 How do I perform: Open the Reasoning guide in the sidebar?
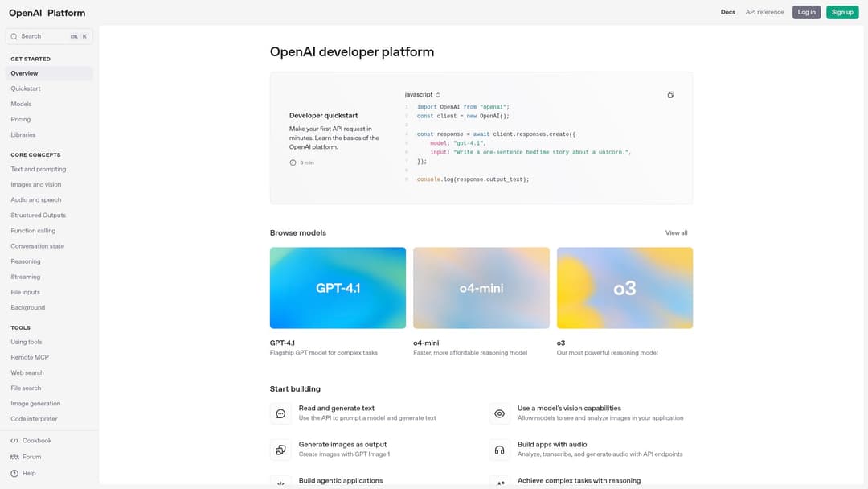pos(26,261)
